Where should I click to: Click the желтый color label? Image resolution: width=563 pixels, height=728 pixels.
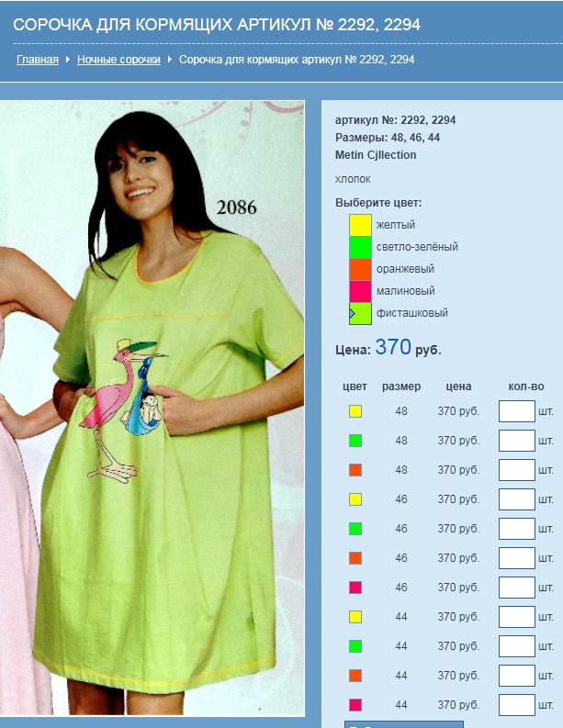point(396,225)
